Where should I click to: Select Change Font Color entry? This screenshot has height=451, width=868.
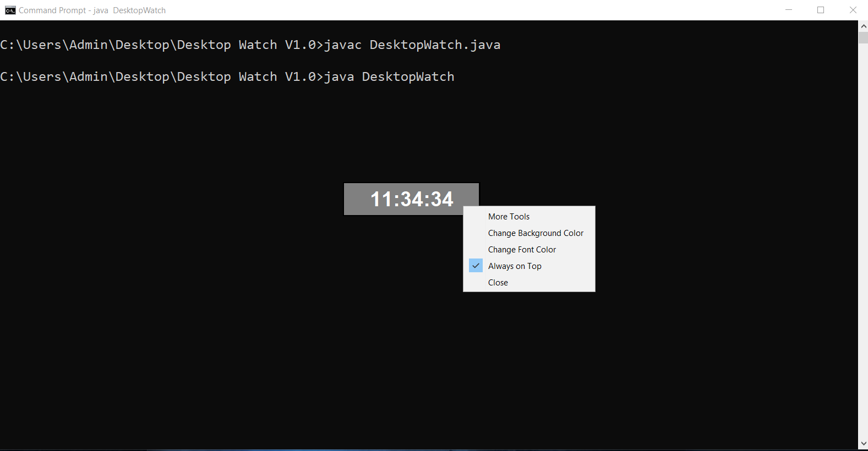click(x=529, y=250)
